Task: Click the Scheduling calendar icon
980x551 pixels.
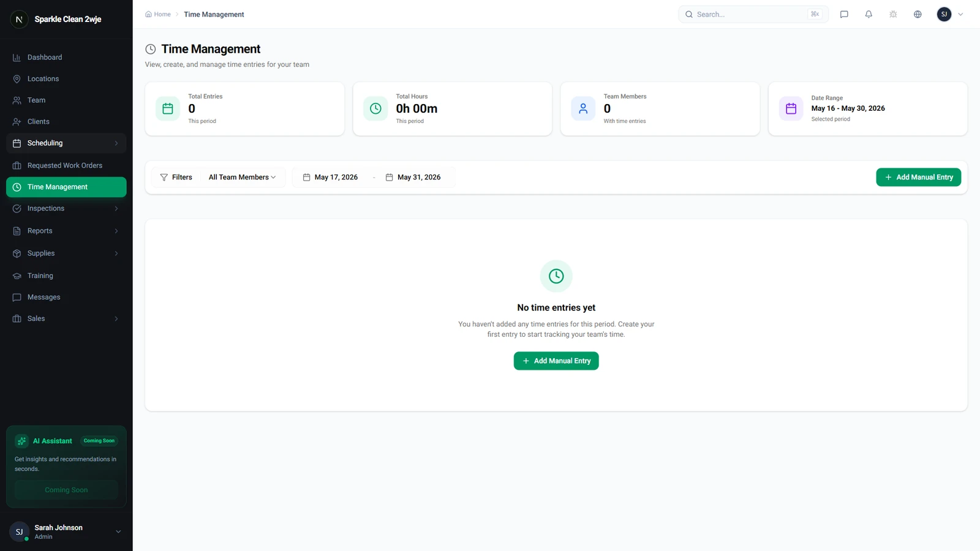Action: 17,143
